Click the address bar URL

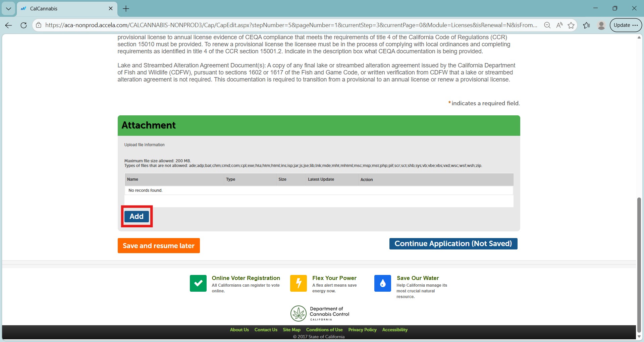tap(291, 25)
